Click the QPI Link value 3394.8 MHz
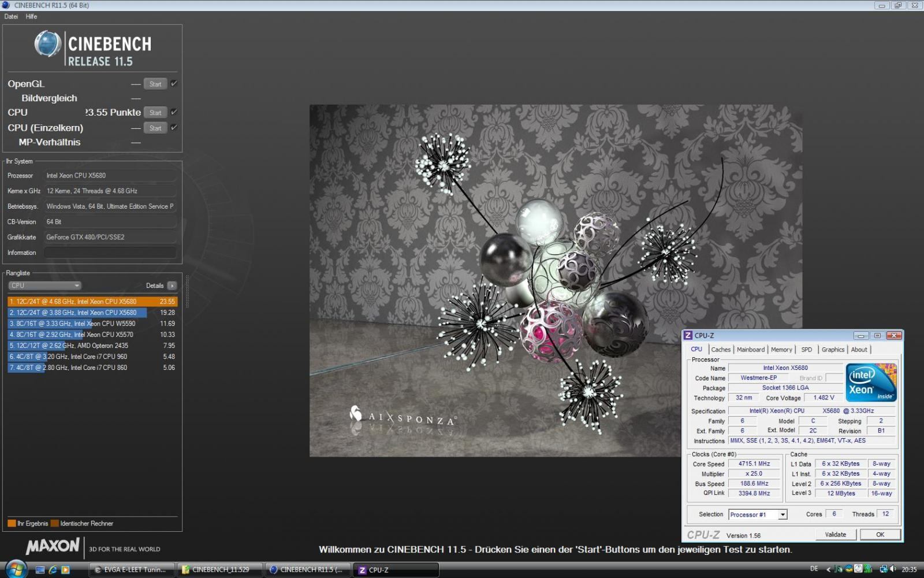 click(x=754, y=493)
